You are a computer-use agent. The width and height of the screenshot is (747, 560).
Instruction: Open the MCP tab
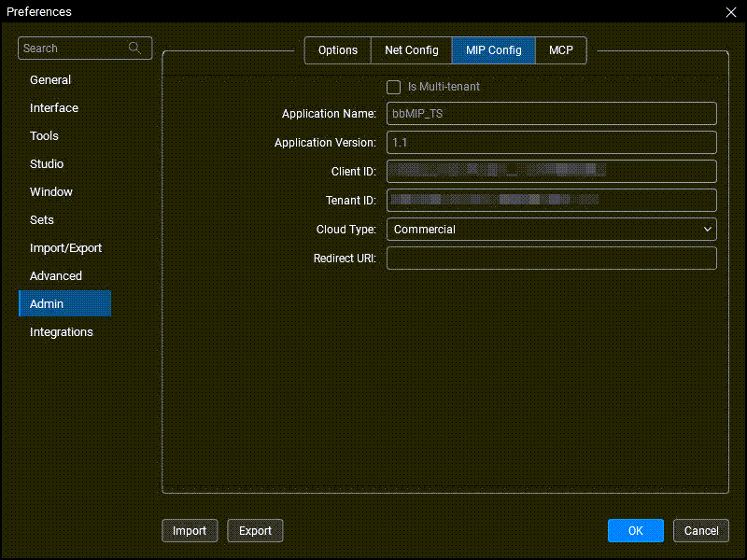pyautogui.click(x=560, y=50)
